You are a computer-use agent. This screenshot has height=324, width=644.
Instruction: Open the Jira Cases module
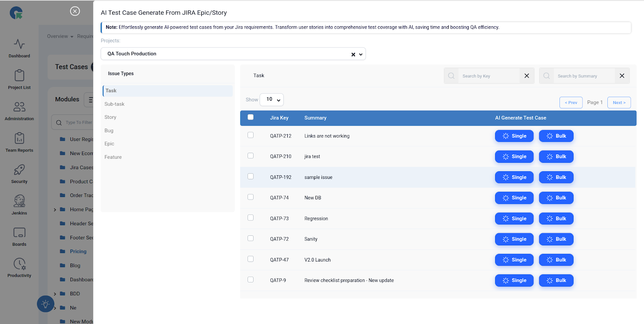(81, 168)
